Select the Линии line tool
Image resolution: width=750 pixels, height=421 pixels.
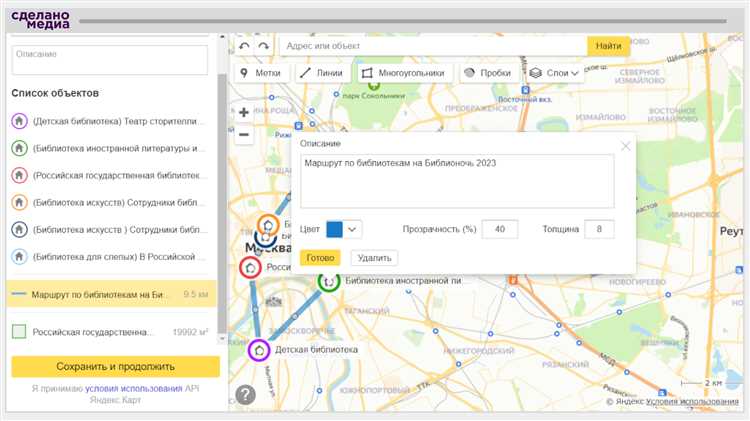click(x=321, y=73)
